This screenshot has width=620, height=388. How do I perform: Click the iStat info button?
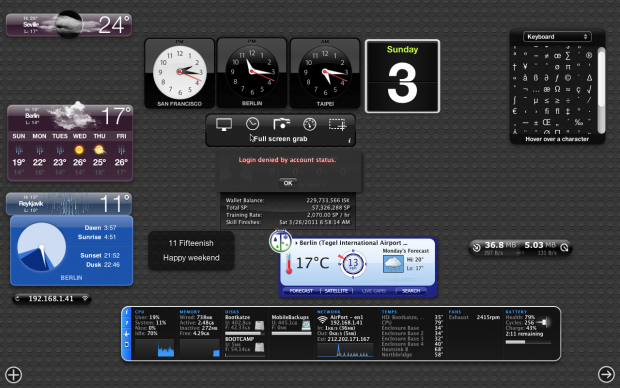pyautogui.click(x=127, y=312)
